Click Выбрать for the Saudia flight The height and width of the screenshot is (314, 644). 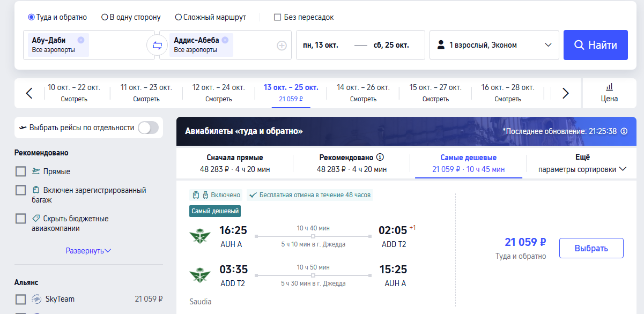591,248
